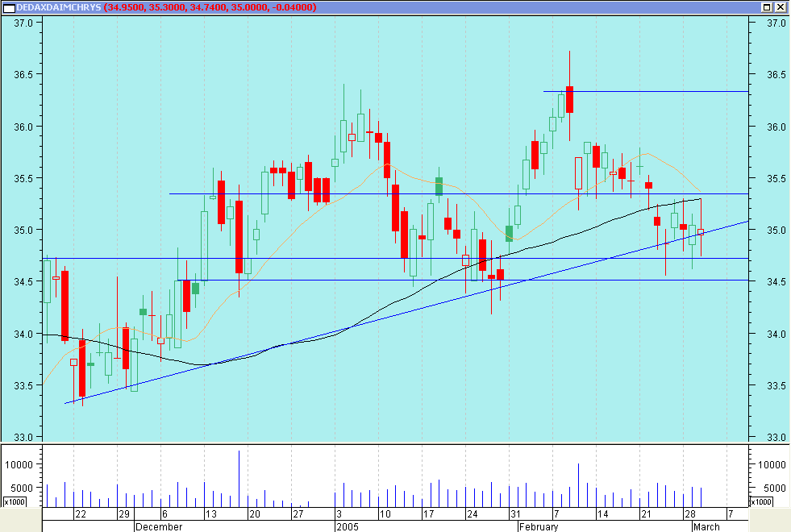Select the 2005 year label on the date axis
Viewport: 791px width, 532px height.
(x=347, y=526)
